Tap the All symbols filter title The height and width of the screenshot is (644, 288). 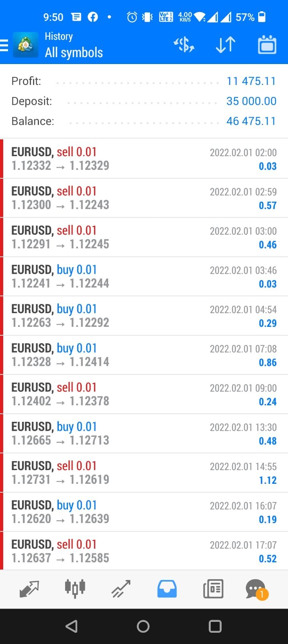74,52
